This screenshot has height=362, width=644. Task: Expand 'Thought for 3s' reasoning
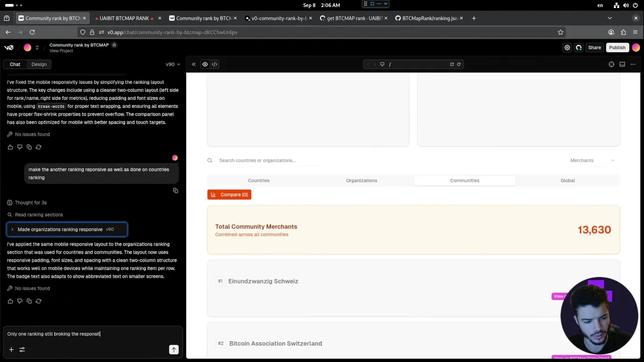(27, 203)
